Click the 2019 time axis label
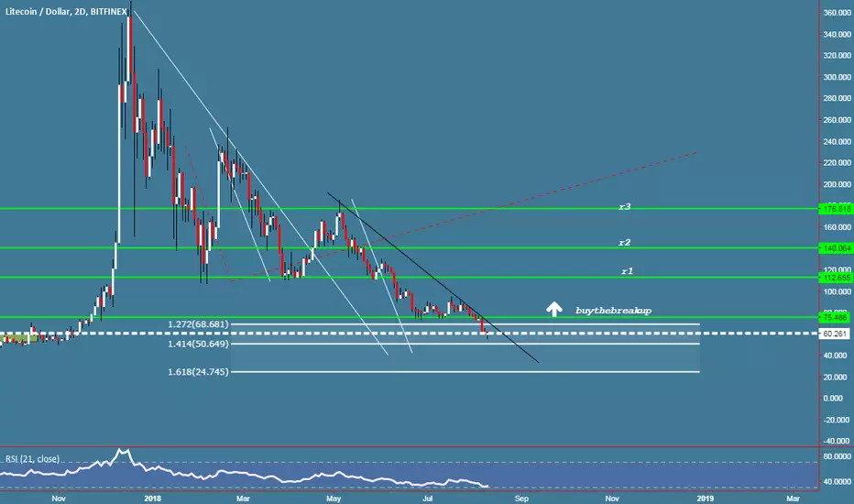 click(706, 498)
